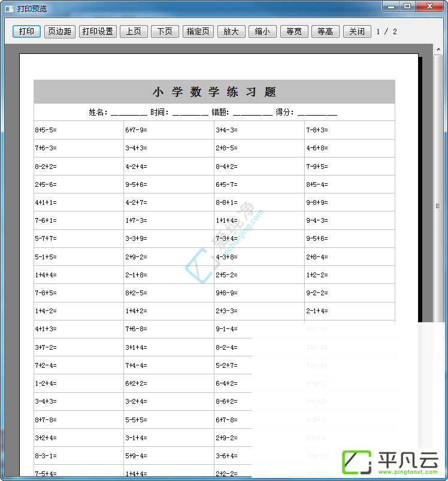
Task: Click page indicator 1 / 2
Action: click(387, 32)
